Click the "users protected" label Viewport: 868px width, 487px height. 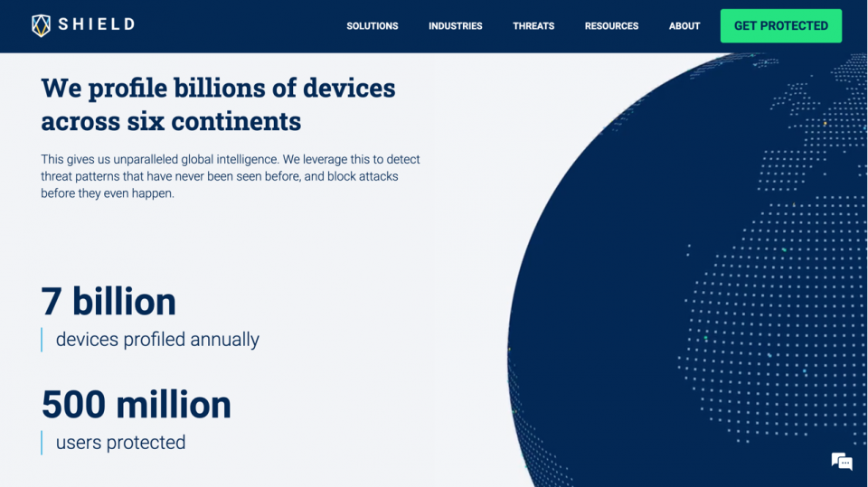120,443
